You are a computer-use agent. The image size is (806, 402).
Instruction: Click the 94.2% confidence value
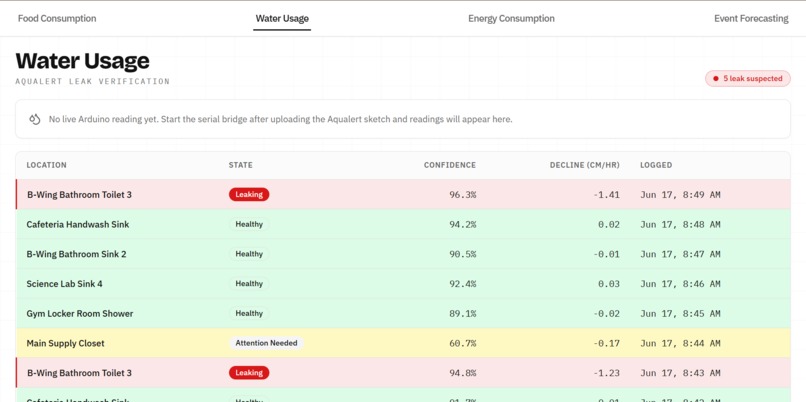463,224
